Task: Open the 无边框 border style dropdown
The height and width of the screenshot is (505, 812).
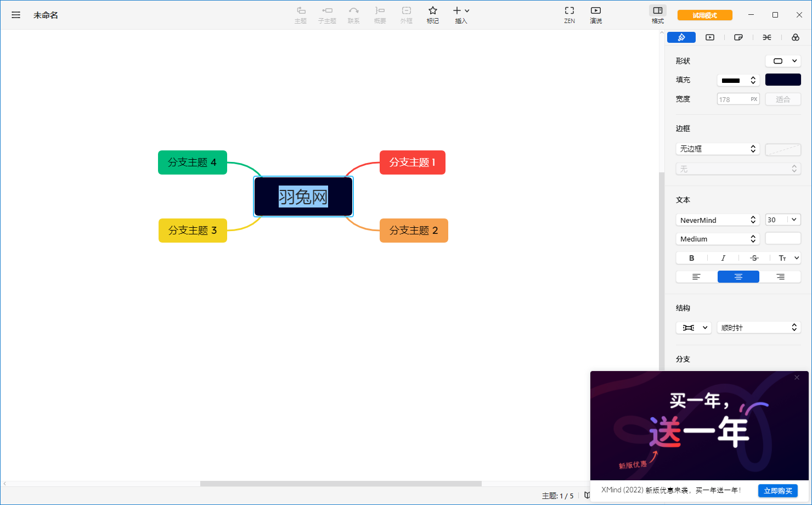Action: (x=718, y=149)
